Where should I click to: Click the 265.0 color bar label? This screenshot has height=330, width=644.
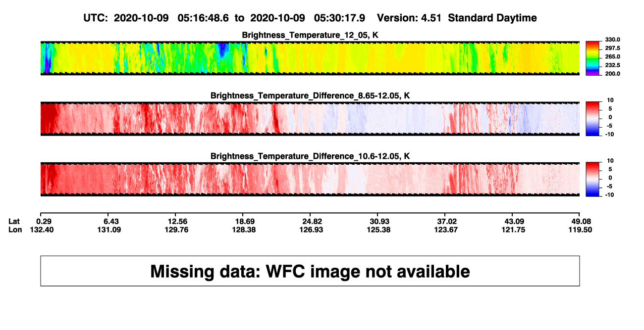[x=613, y=56]
